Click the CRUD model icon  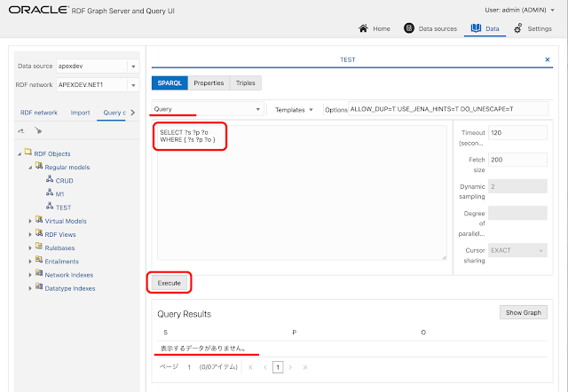(50, 179)
